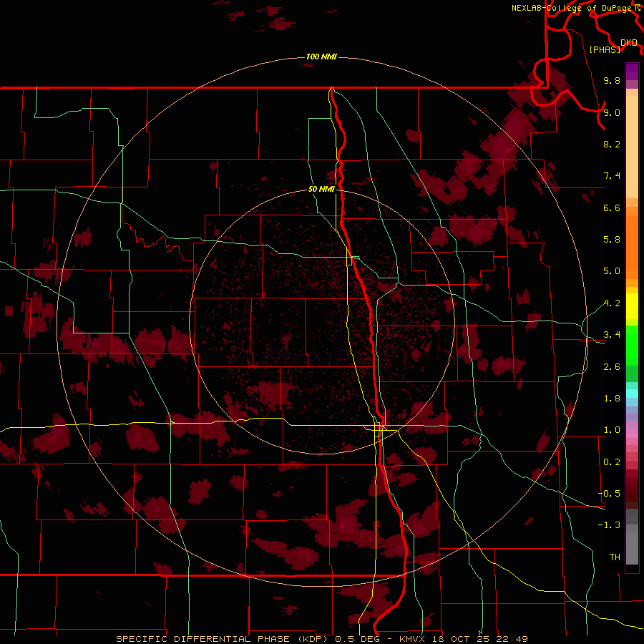
Task: Click the -1.3 scale value
Action: pyautogui.click(x=609, y=525)
